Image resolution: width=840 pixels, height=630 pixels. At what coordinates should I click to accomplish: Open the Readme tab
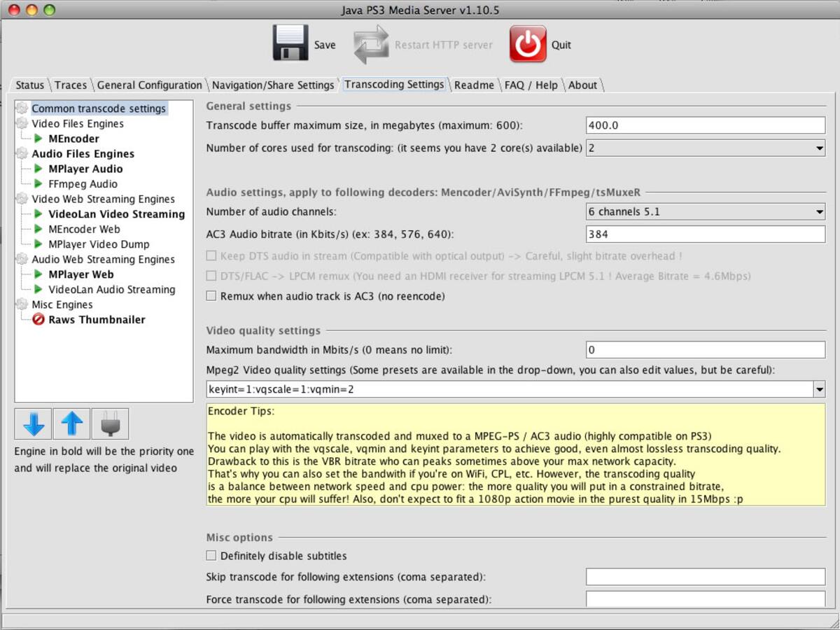(x=474, y=85)
